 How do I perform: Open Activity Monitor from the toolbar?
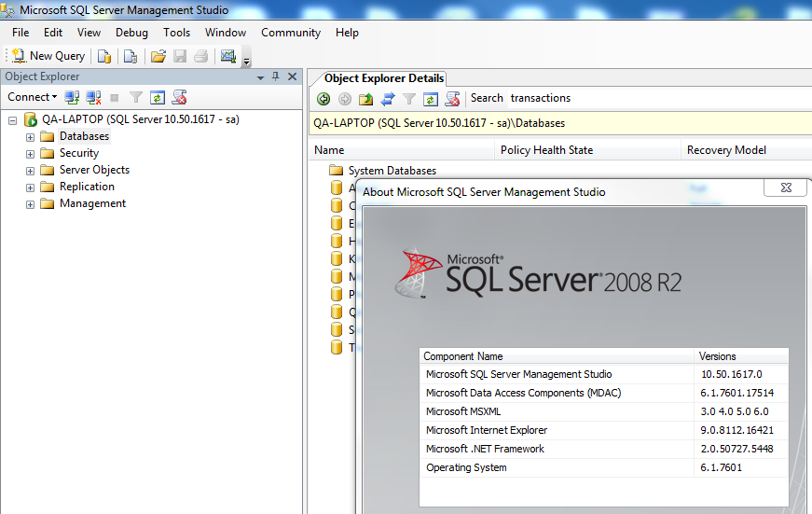coord(227,56)
